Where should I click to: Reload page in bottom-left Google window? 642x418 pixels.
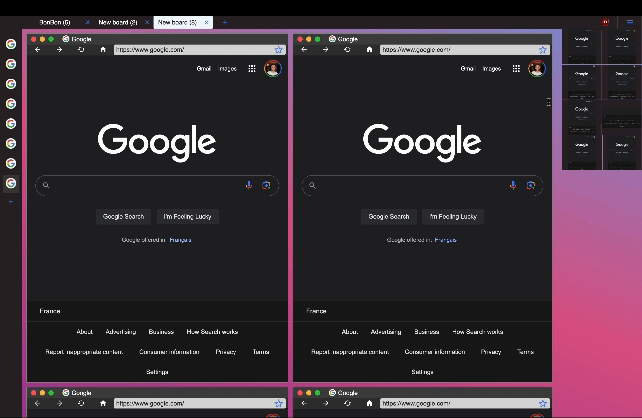click(x=81, y=403)
